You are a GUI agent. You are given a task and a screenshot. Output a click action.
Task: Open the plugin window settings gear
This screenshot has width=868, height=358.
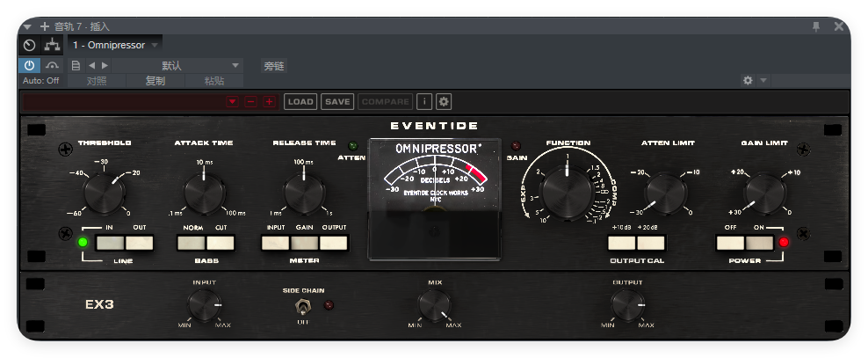click(748, 80)
